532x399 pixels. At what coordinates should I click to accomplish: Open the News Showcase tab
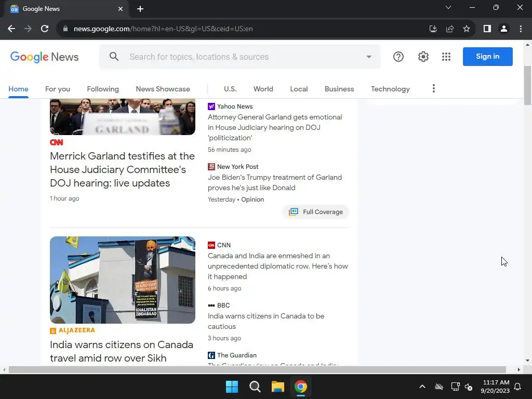click(x=163, y=89)
